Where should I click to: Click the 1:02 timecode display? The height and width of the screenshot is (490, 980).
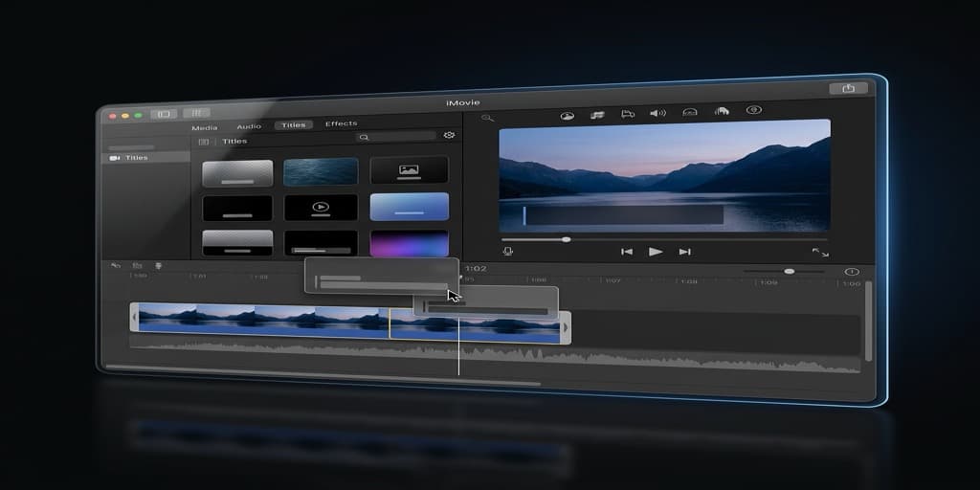(476, 269)
